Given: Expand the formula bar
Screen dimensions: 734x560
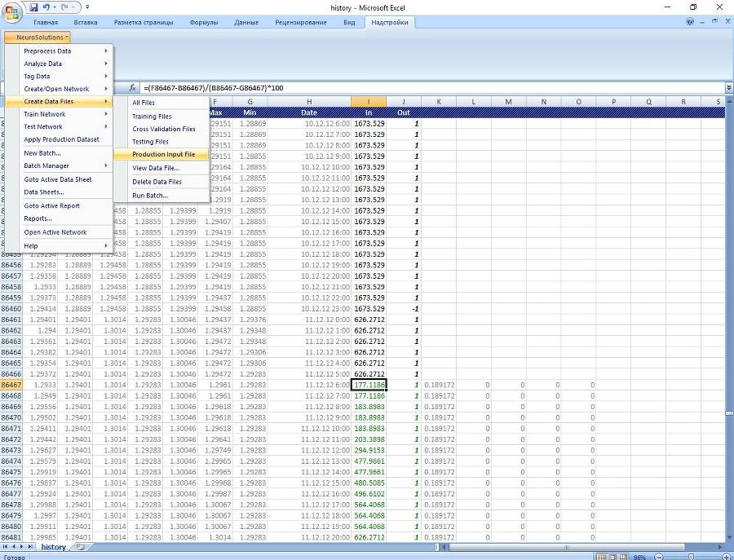Looking at the screenshot, I should pyautogui.click(x=729, y=87).
